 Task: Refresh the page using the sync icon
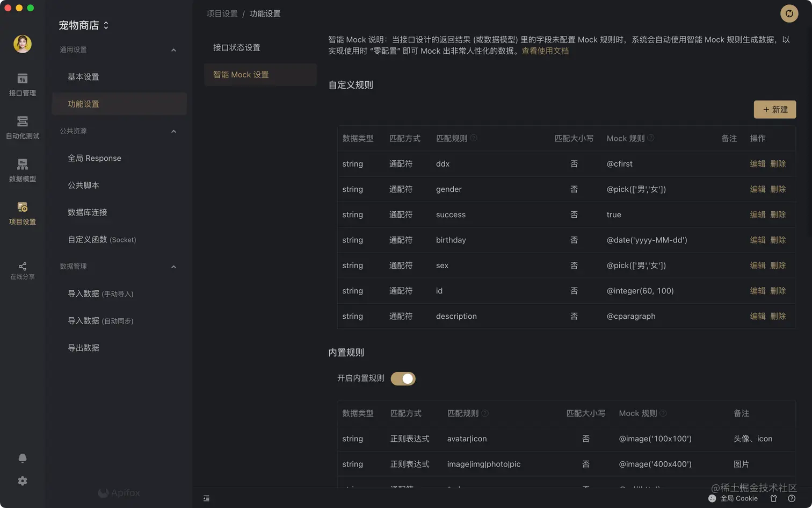789,13
